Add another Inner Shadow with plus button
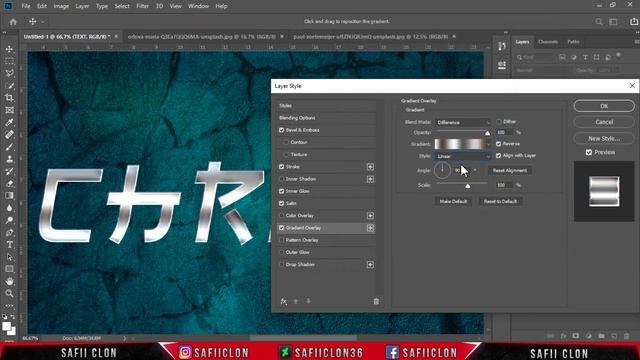 click(x=370, y=179)
